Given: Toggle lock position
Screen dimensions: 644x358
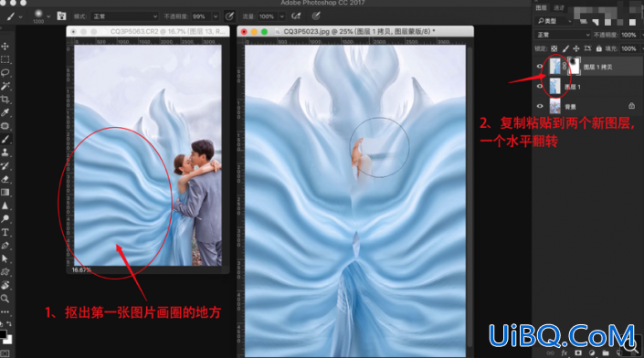Looking at the screenshot, I should 576,48.
